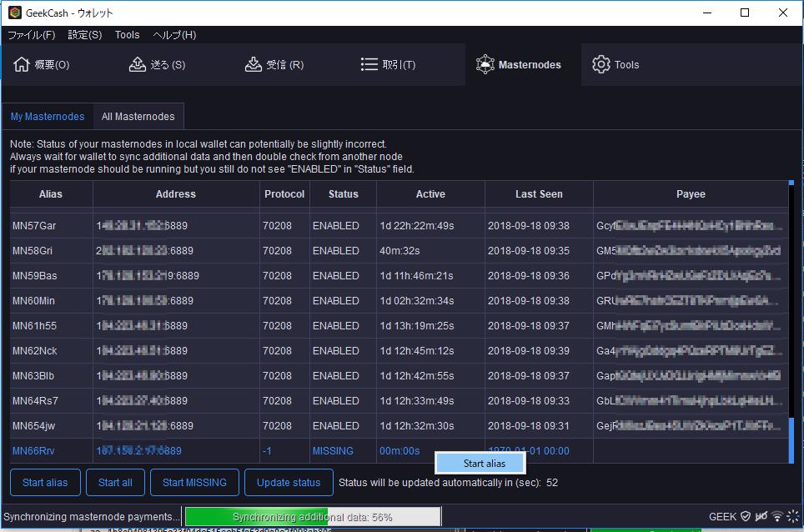The width and height of the screenshot is (804, 532).
Task: Switch to the All Masternodes tab
Action: 138,117
